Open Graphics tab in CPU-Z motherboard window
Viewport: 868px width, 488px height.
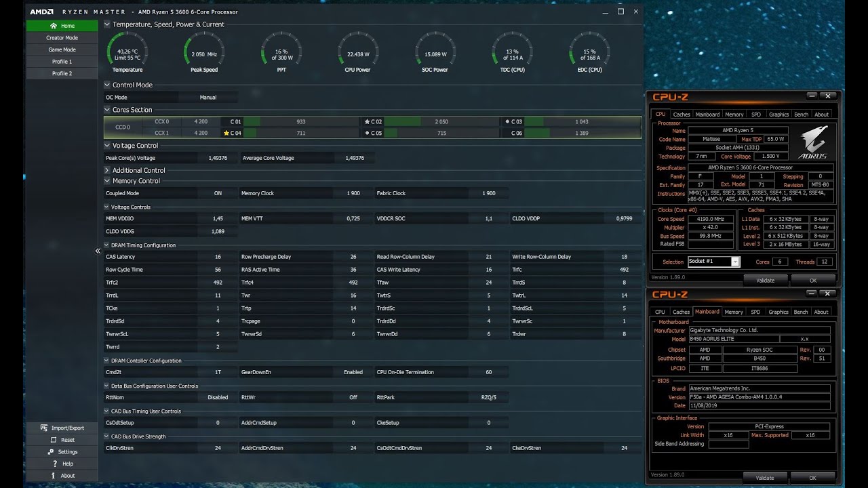tap(778, 312)
